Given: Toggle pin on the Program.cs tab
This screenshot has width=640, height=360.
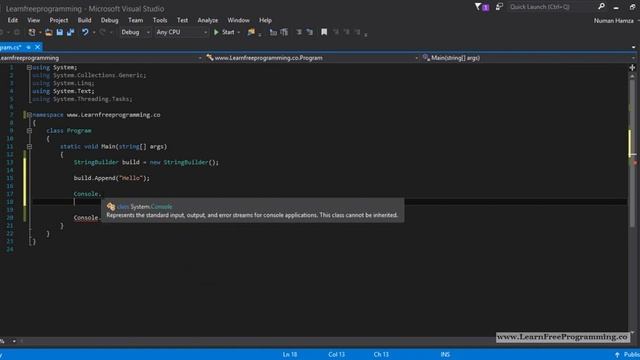Looking at the screenshot, I should click(29, 47).
